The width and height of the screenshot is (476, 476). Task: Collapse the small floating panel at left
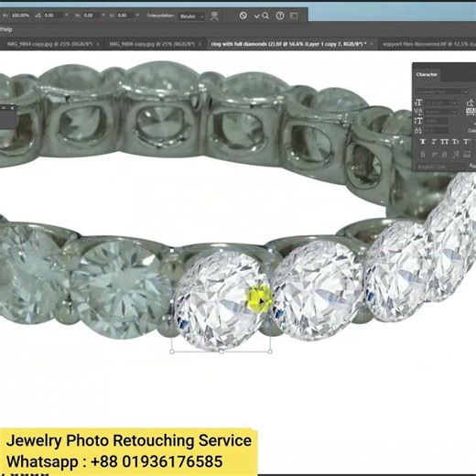pos(5,108)
